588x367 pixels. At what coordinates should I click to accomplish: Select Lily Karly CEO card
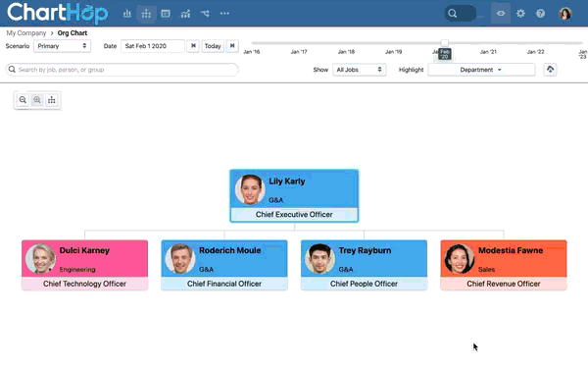pyautogui.click(x=294, y=195)
